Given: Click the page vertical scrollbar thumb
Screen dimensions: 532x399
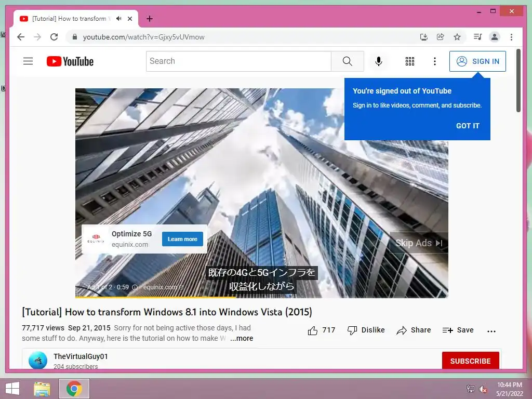Looking at the screenshot, I should (x=518, y=81).
